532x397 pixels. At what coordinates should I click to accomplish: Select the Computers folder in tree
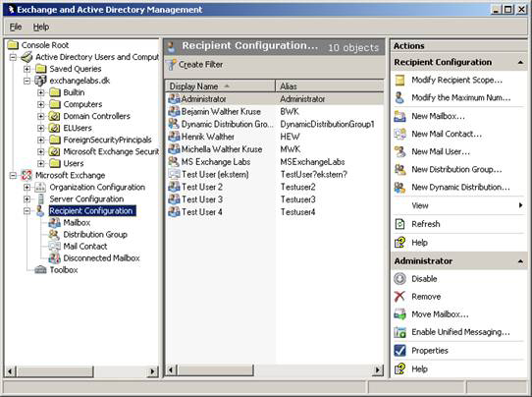pyautogui.click(x=82, y=104)
